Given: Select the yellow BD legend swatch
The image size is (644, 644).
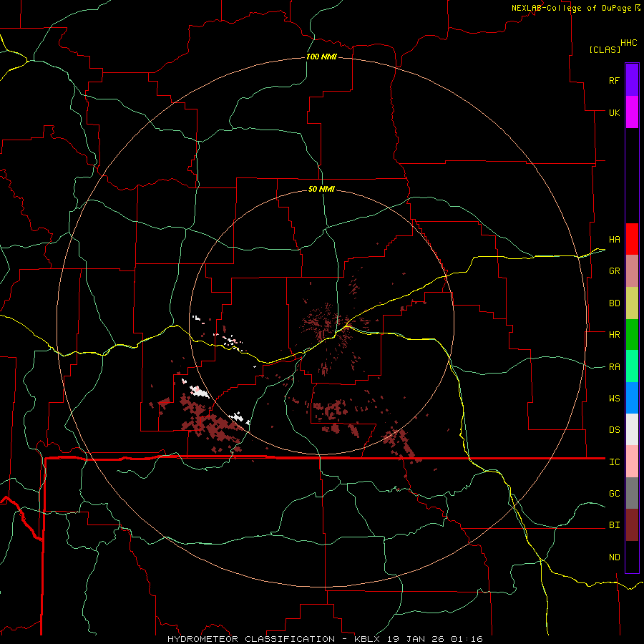Looking at the screenshot, I should [632, 303].
